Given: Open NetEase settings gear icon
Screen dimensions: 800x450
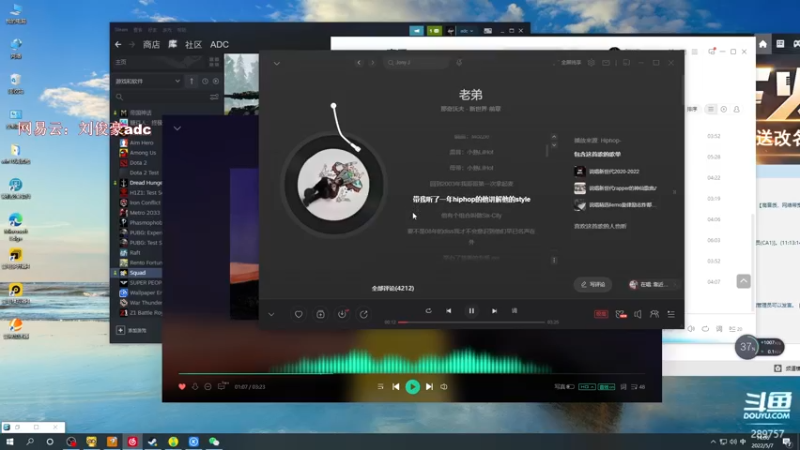Looking at the screenshot, I should coord(591,63).
